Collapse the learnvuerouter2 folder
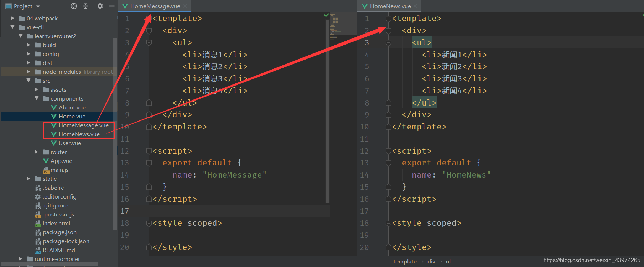 pos(20,36)
